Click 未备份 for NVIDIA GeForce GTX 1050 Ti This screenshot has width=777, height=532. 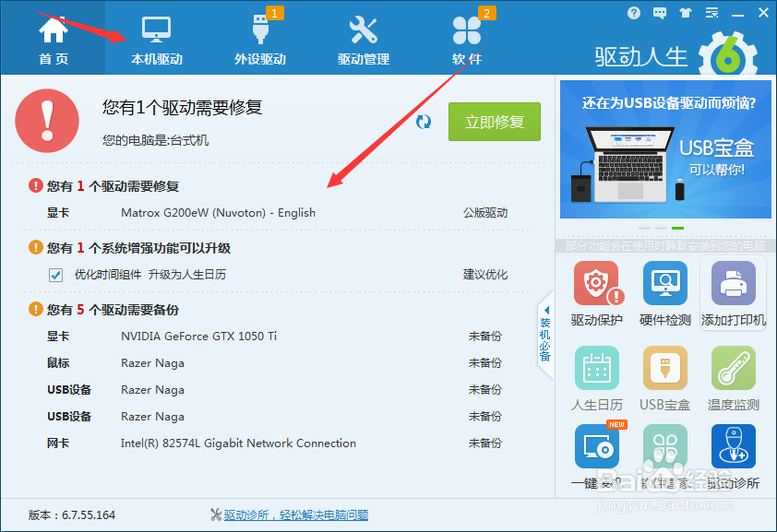pos(485,337)
